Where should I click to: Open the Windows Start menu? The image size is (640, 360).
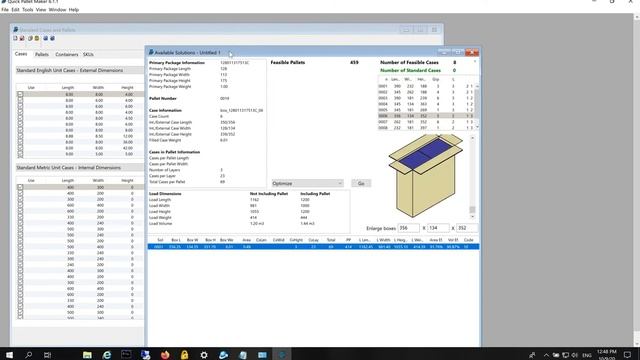point(9,355)
